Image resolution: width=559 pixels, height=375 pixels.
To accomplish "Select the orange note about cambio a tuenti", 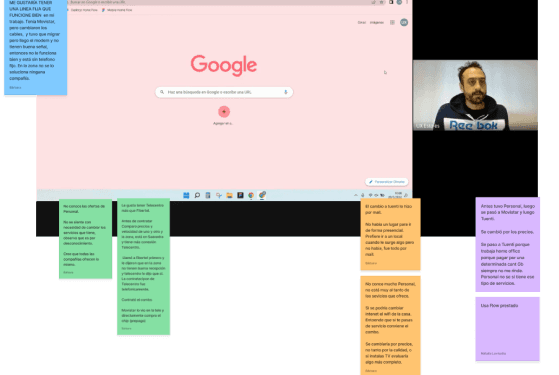I will point(390,234).
